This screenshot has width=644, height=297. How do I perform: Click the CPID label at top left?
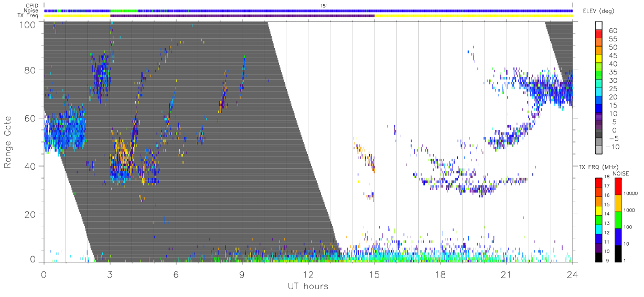(x=32, y=6)
